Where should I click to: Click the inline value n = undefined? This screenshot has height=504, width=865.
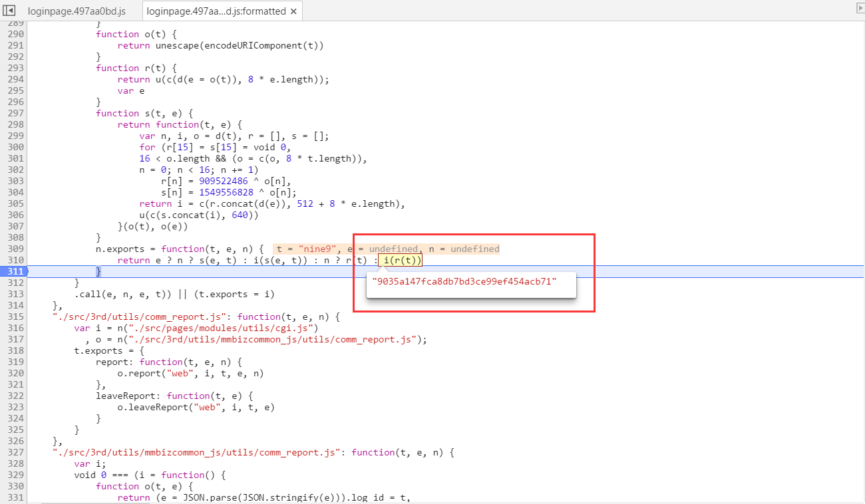(x=464, y=249)
